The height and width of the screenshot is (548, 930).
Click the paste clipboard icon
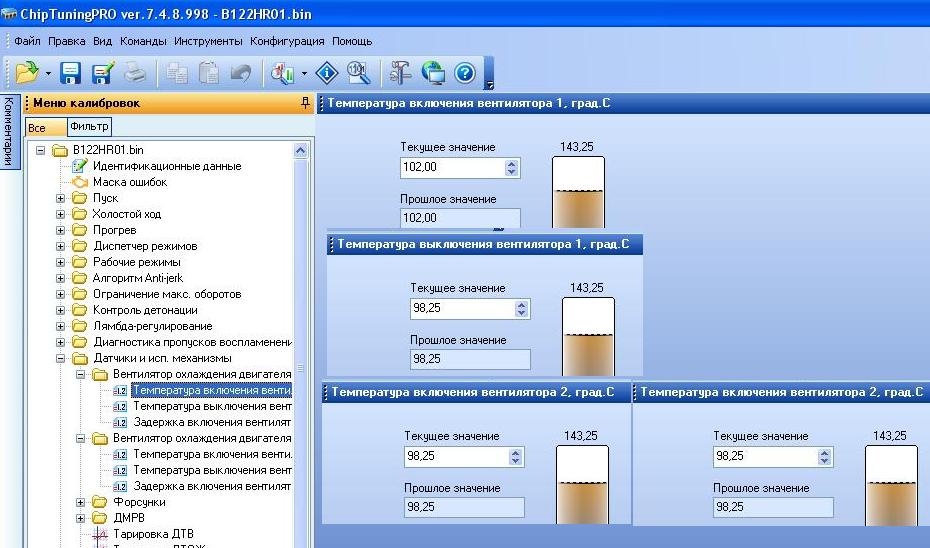click(x=209, y=73)
